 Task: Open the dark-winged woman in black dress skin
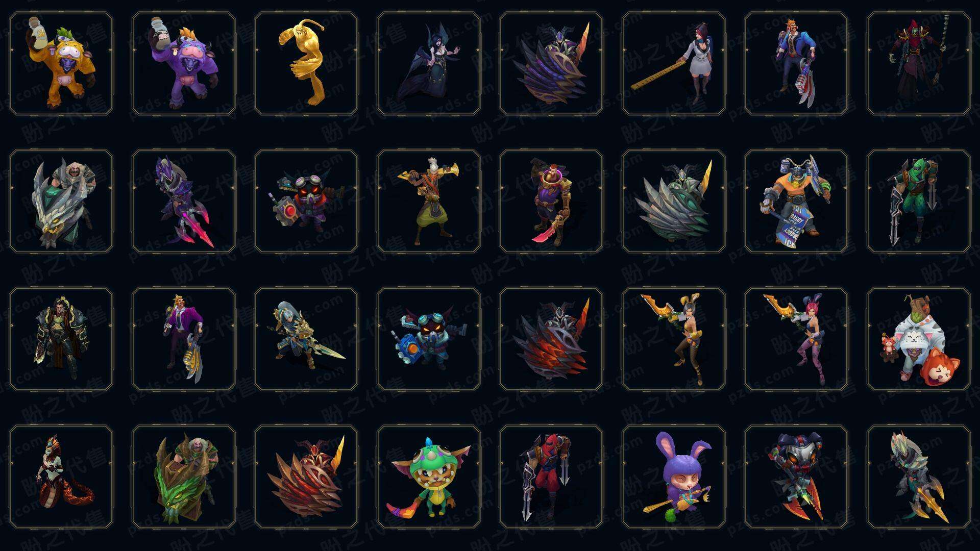429,63
